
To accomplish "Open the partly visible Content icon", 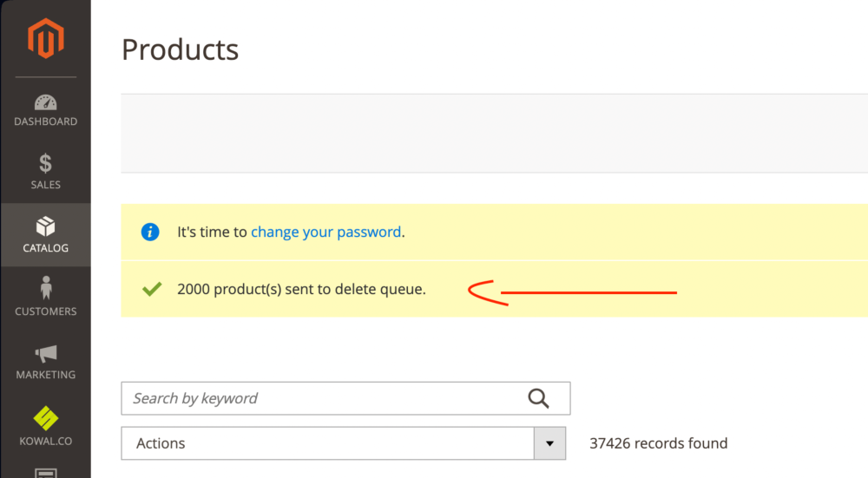I will (x=45, y=474).
